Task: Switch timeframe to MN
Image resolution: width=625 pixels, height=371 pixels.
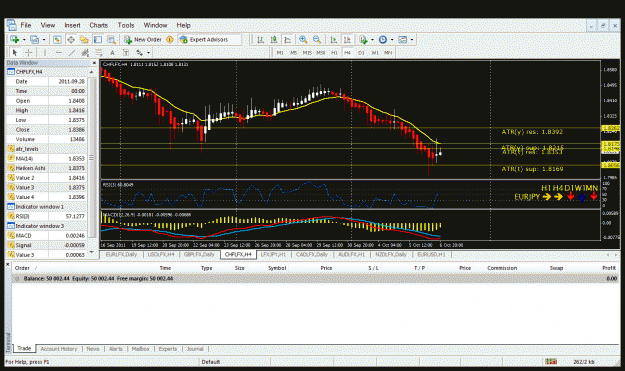Action: [x=388, y=52]
